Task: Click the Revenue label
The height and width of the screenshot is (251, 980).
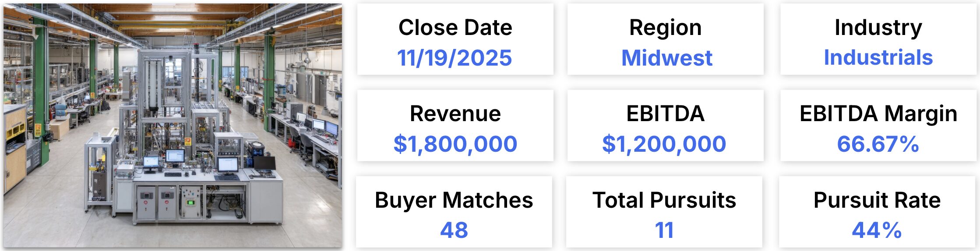Action: (455, 114)
